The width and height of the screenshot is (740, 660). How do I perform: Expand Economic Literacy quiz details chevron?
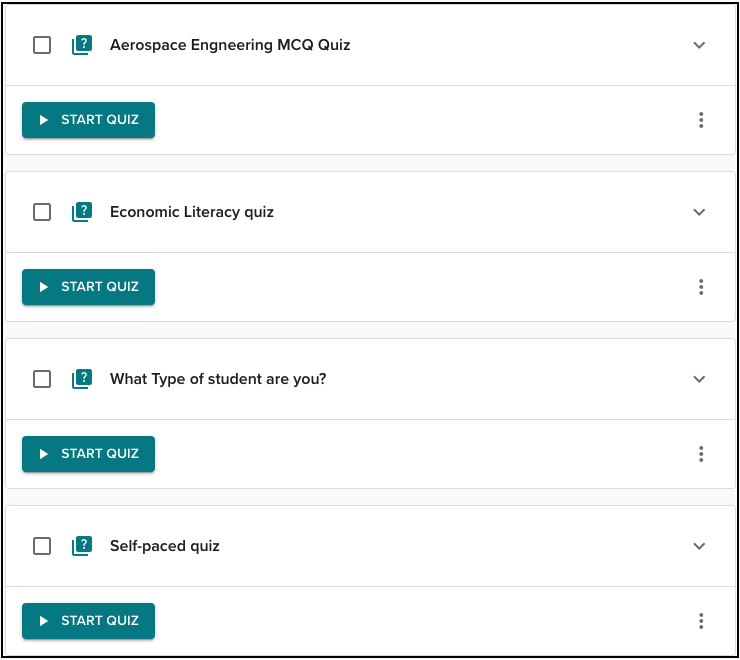[x=699, y=212]
